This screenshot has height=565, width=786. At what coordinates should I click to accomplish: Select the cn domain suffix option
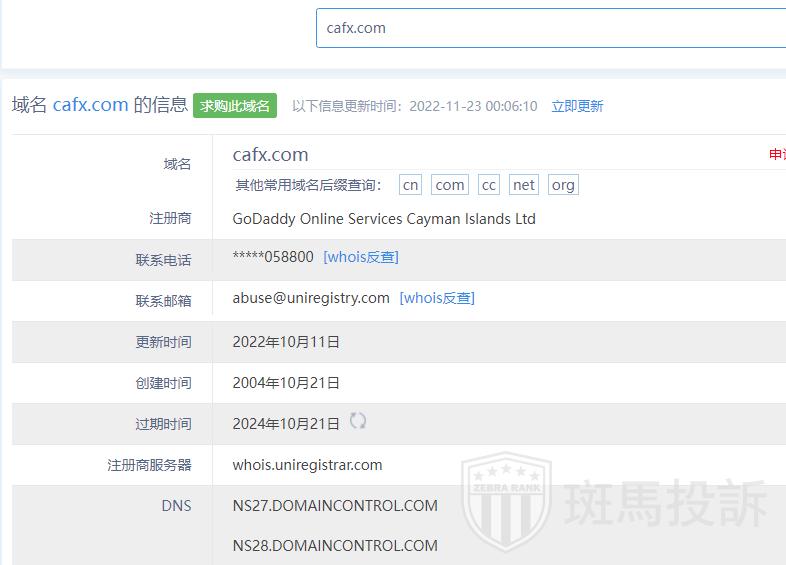pos(411,185)
